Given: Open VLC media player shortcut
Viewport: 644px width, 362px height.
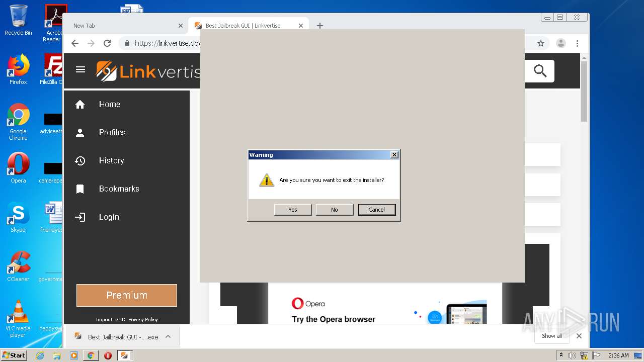Looking at the screenshot, I should [x=18, y=319].
